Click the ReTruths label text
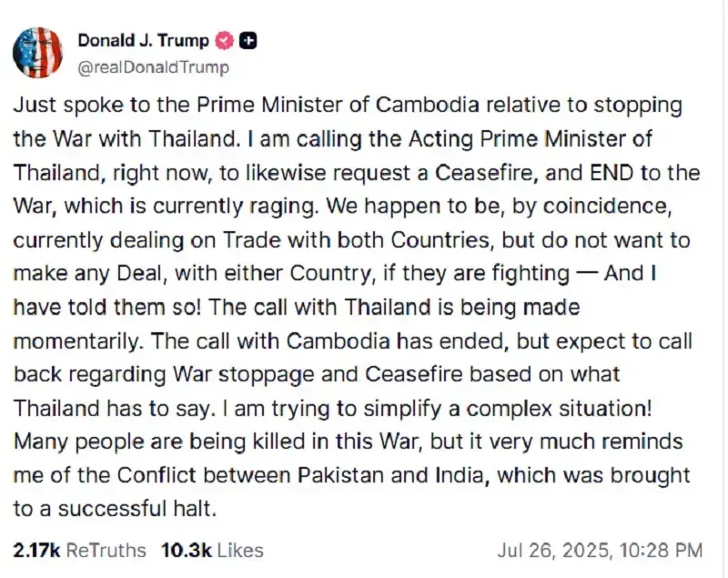 pos(106,551)
